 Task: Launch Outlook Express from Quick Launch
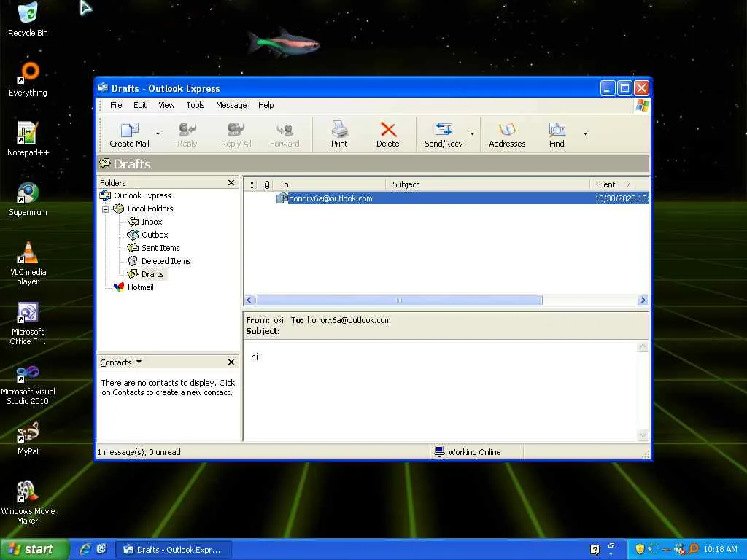(101, 549)
